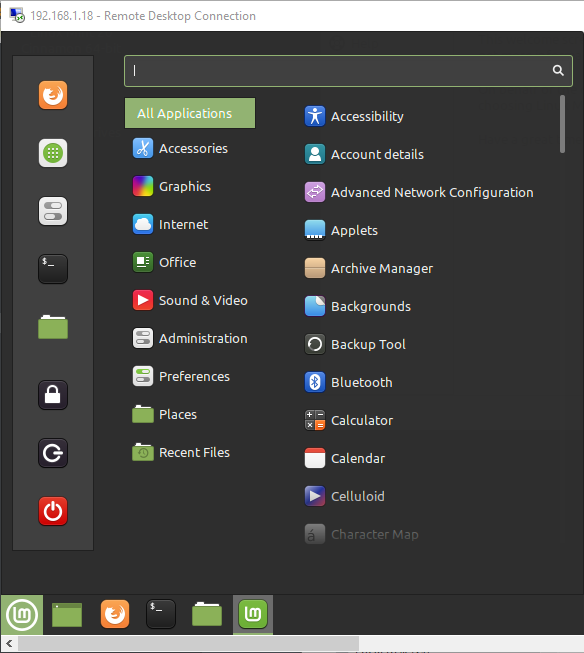Click the Logout icon in sidebar

point(53,453)
